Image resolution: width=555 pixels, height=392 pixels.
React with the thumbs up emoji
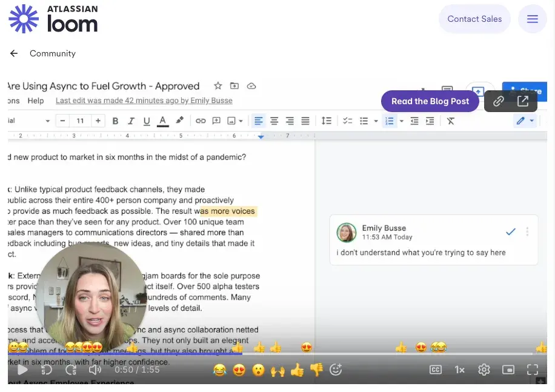[297, 370]
